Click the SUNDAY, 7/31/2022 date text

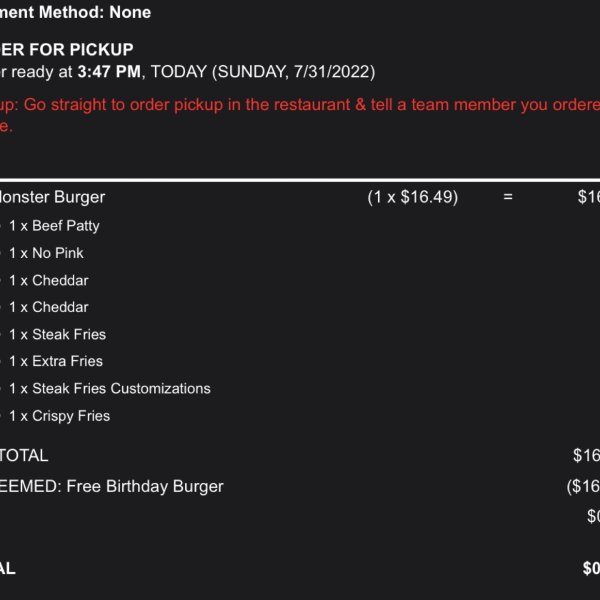point(294,72)
